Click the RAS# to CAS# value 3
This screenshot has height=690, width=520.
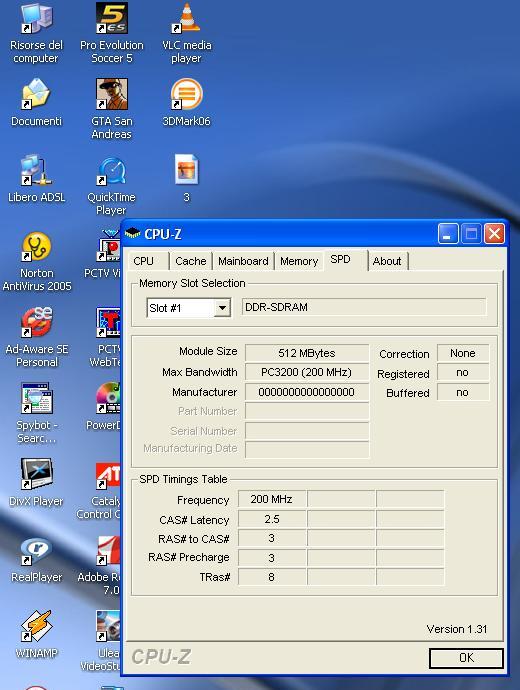click(x=272, y=538)
